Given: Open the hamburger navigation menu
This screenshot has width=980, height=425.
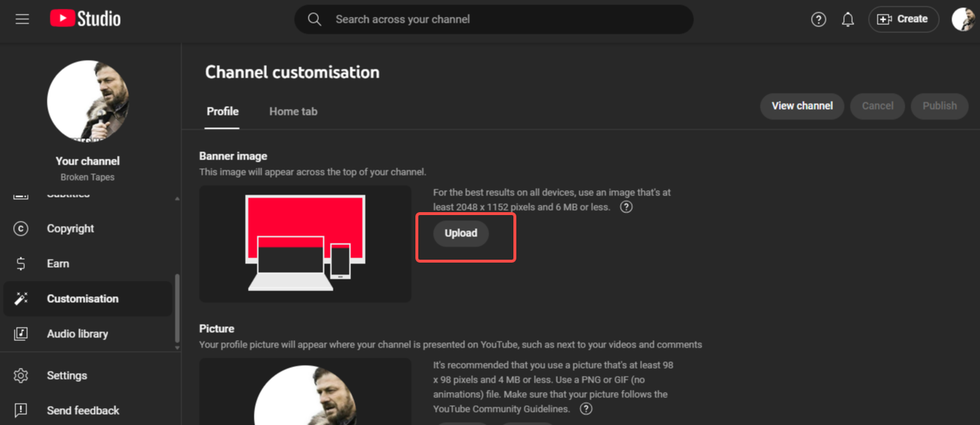Looking at the screenshot, I should click(x=22, y=19).
